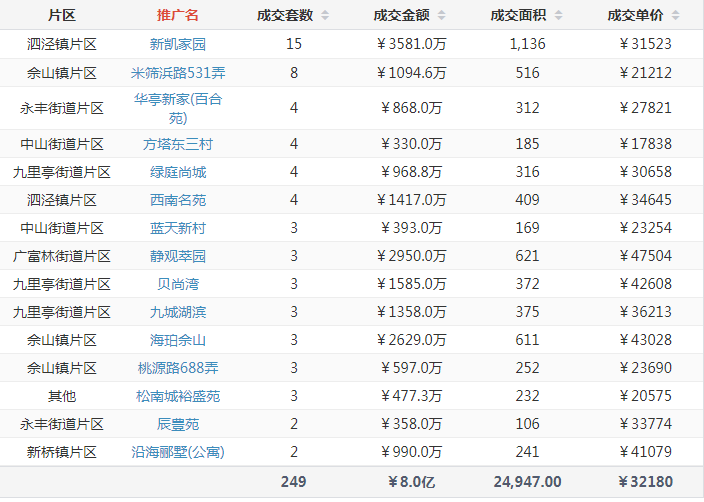Click the unit price ￥31523
Image resolution: width=704 pixels, height=502 pixels.
tap(645, 44)
